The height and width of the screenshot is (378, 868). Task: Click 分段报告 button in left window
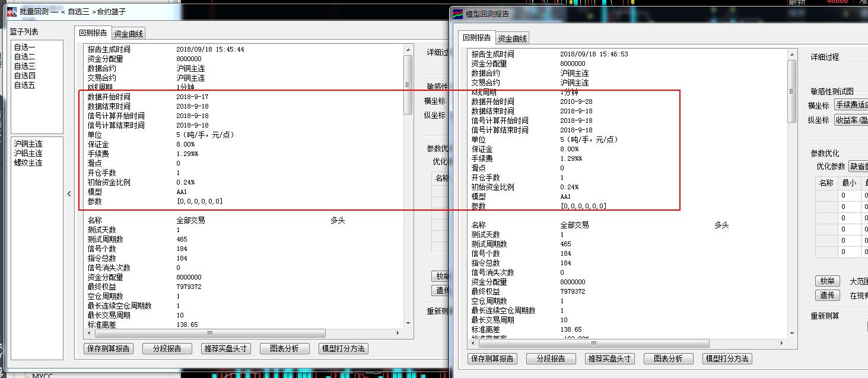[x=167, y=348]
